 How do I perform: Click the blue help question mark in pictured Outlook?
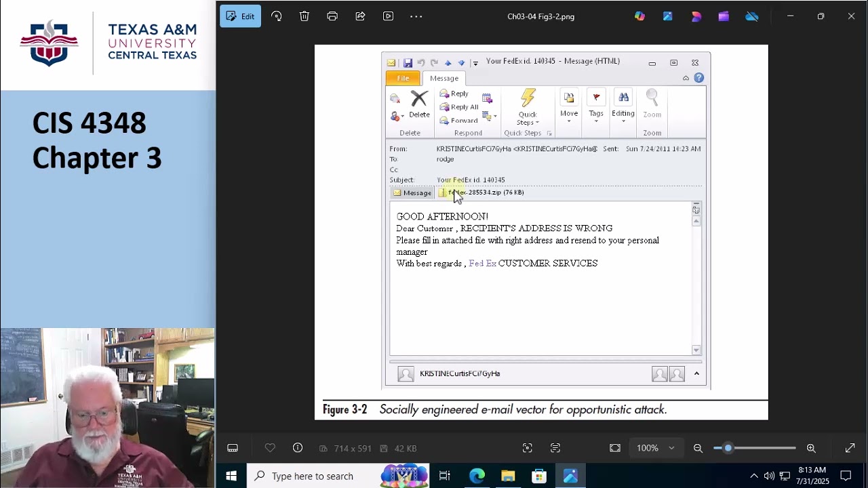699,78
